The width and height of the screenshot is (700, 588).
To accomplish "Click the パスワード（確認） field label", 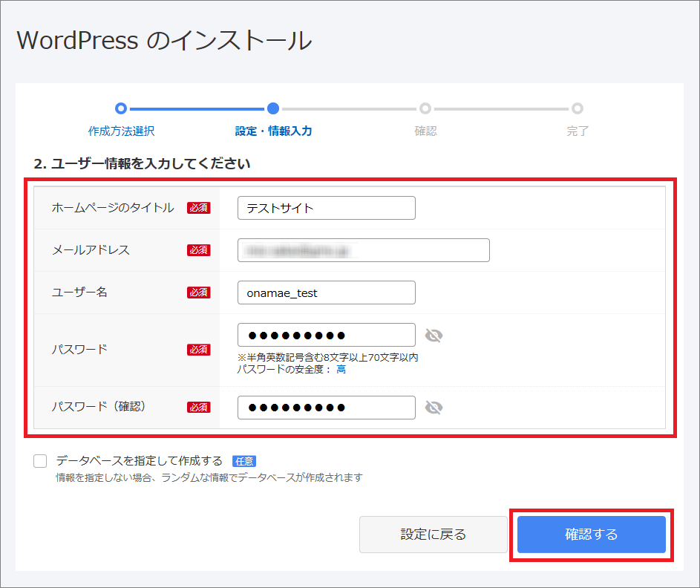I will tap(99, 407).
